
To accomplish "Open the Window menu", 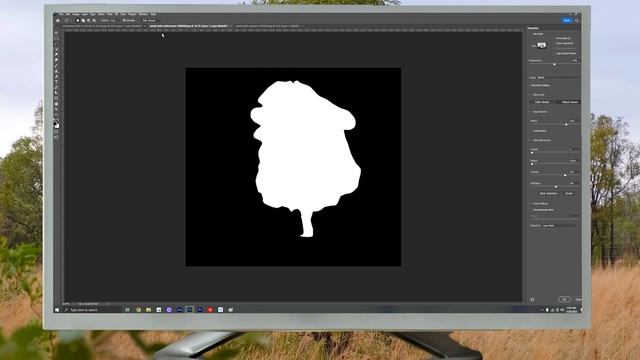I will [x=143, y=14].
